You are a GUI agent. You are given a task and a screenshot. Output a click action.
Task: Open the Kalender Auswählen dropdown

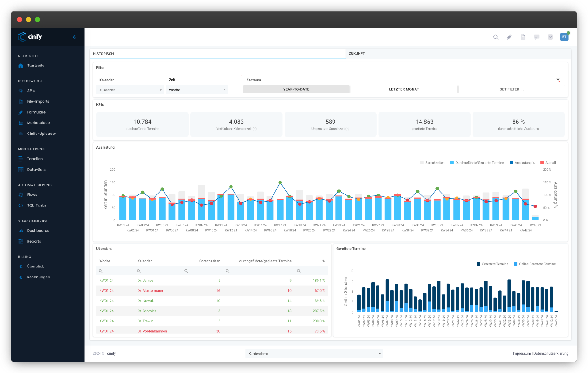(x=130, y=90)
